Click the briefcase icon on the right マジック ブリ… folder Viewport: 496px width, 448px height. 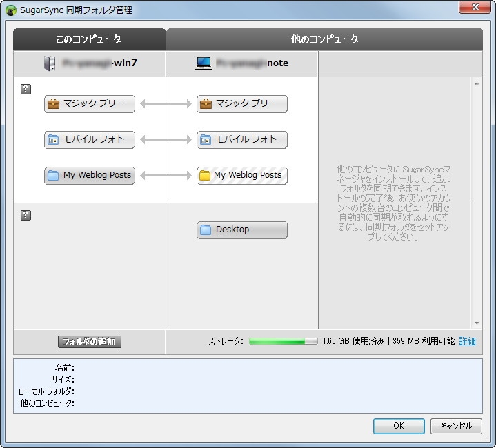[x=206, y=103]
